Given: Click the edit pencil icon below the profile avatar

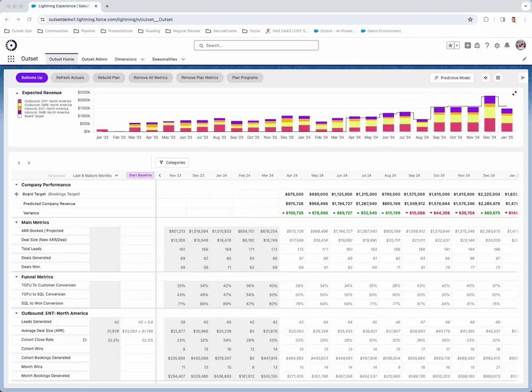Looking at the screenshot, I should (525, 59).
